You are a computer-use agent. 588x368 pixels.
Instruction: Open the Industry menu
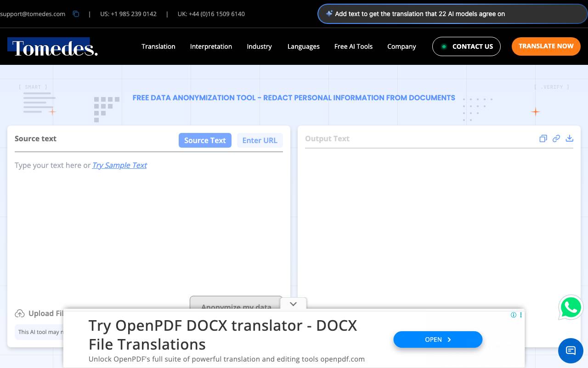click(x=259, y=46)
